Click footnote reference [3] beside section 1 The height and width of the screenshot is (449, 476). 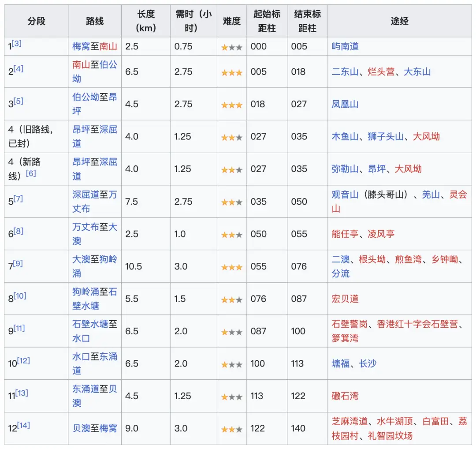point(16,43)
